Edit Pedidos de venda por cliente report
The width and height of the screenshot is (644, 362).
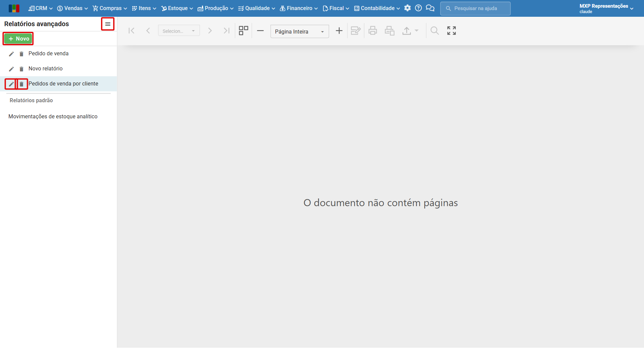tap(11, 84)
